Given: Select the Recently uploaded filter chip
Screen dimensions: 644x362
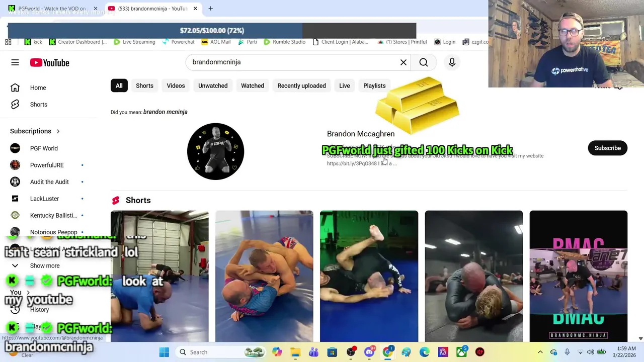Looking at the screenshot, I should pyautogui.click(x=301, y=85).
